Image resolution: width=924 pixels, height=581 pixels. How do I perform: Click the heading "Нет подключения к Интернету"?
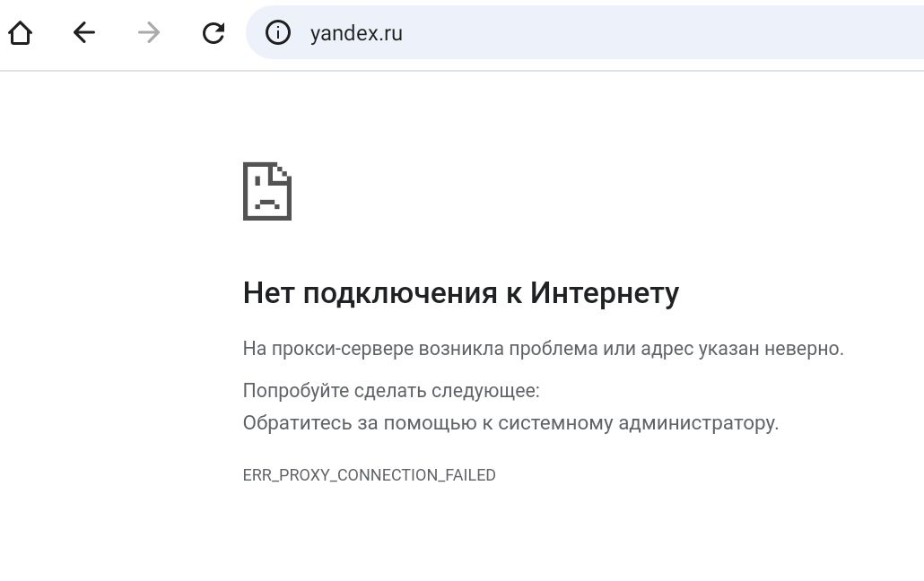point(460,293)
